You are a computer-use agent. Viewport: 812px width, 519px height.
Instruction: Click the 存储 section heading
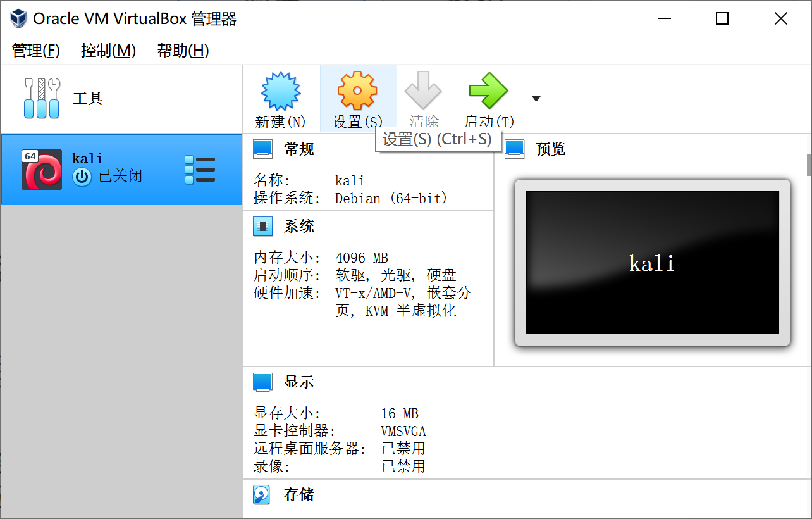(299, 495)
